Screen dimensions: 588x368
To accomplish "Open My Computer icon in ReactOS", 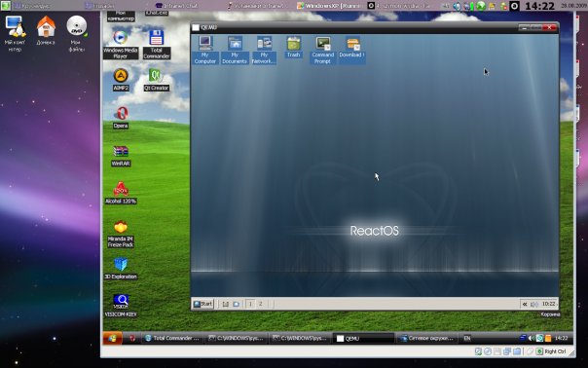I will point(204,50).
